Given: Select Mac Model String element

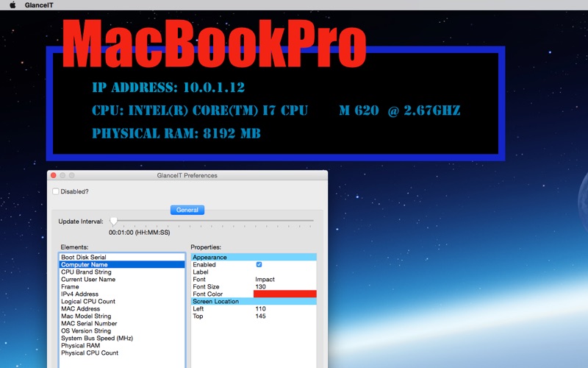Looking at the screenshot, I should pyautogui.click(x=122, y=316).
